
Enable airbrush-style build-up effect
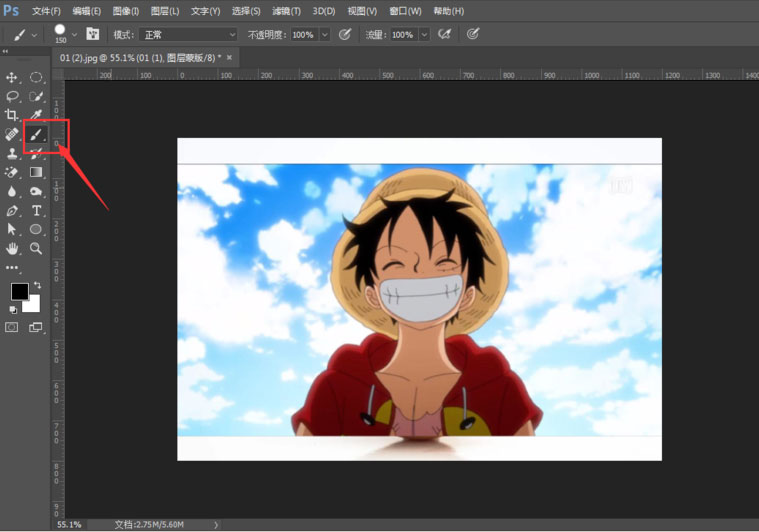point(444,34)
